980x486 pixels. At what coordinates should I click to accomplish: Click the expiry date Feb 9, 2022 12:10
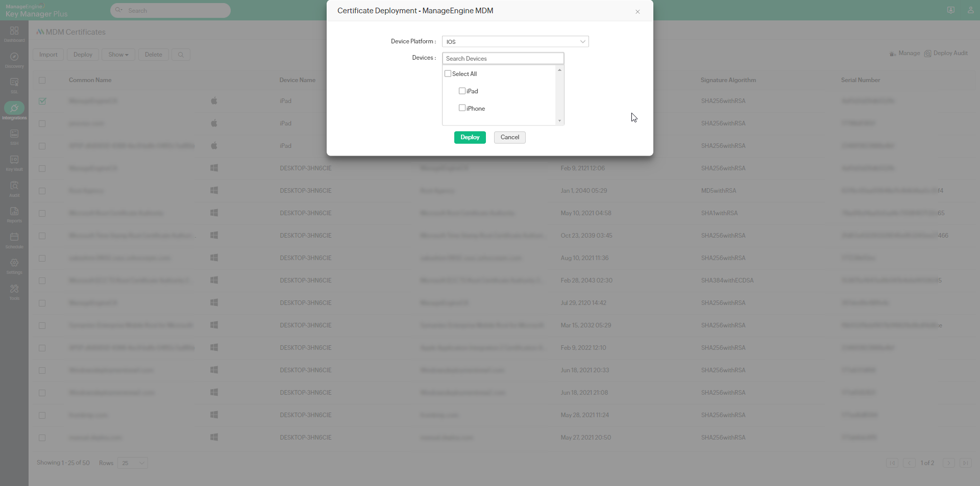[583, 348]
